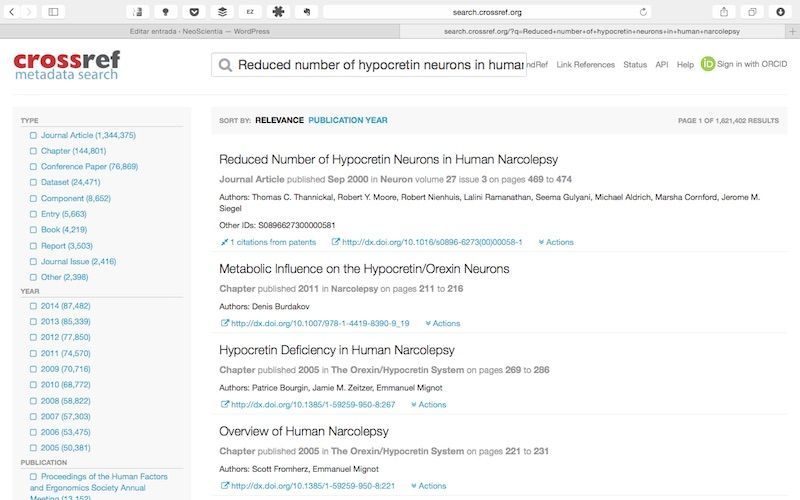
Task: Click the Safari back navigation arrow
Action: [12, 12]
